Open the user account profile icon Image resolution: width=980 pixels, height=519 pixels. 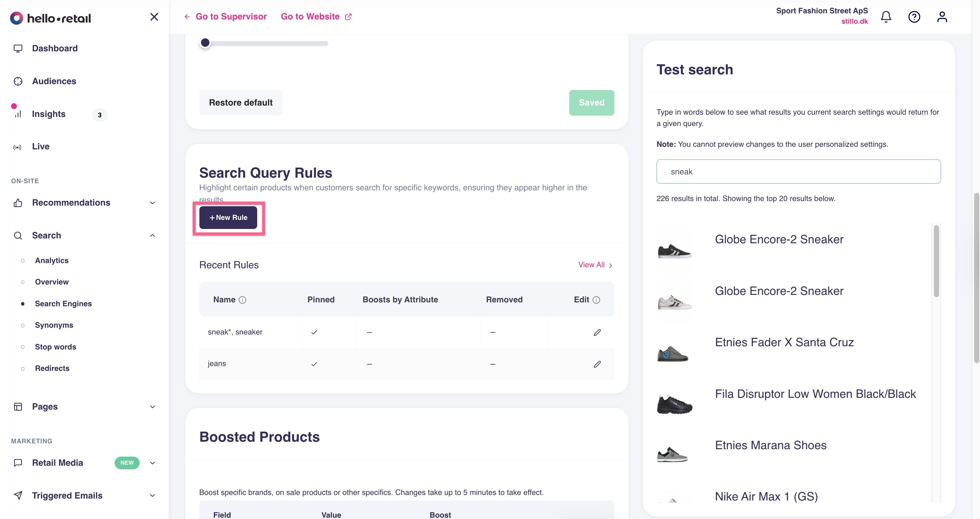point(942,17)
